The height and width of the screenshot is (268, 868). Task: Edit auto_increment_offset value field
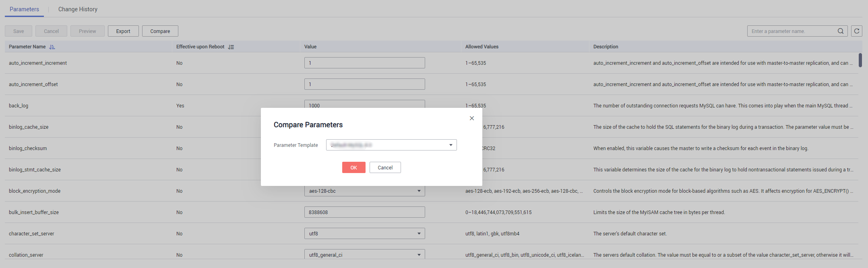pyautogui.click(x=364, y=84)
